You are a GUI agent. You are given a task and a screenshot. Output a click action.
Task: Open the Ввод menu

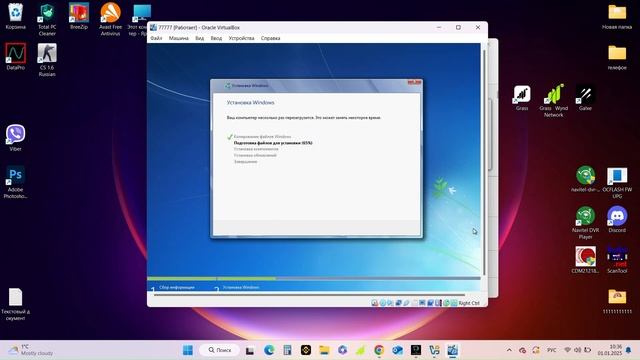pos(216,38)
